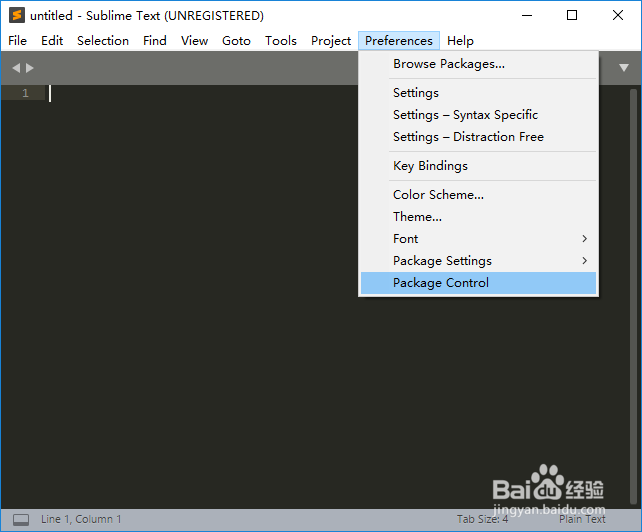
Task: Select Package Control
Action: pos(478,283)
